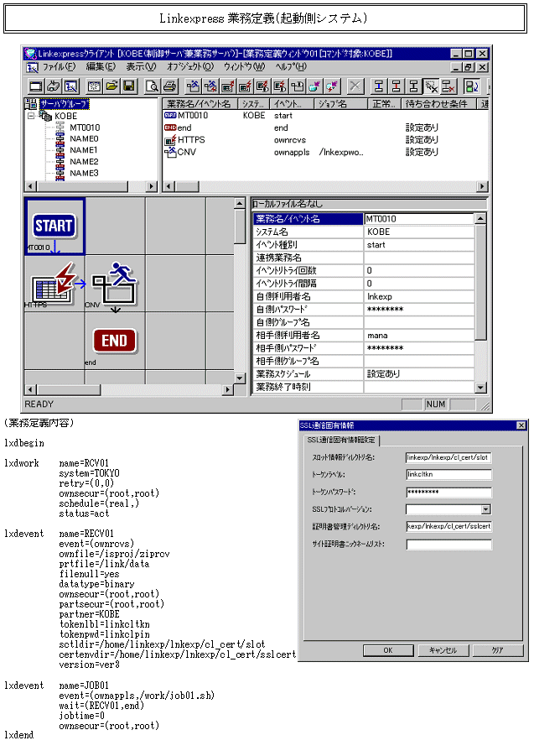Viewport: 534px width, 756px height.
Task: Click the HTTPS event icon in list
Action: click(x=170, y=140)
